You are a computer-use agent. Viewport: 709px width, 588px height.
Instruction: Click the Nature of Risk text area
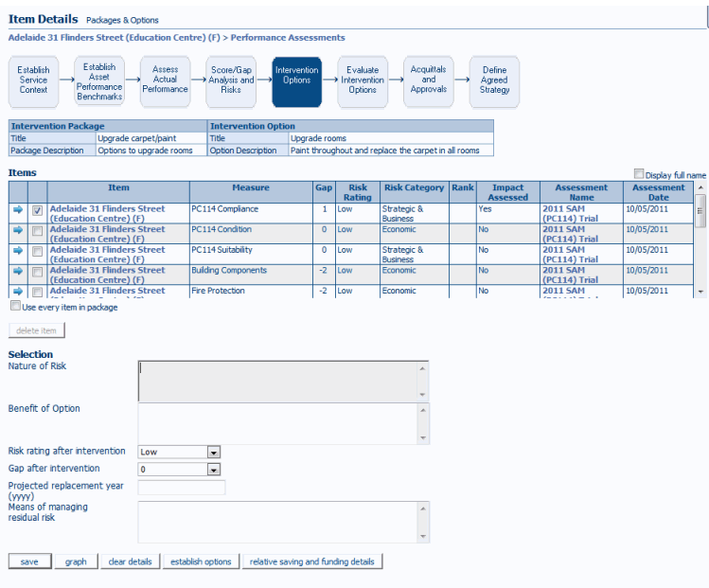pos(278,382)
